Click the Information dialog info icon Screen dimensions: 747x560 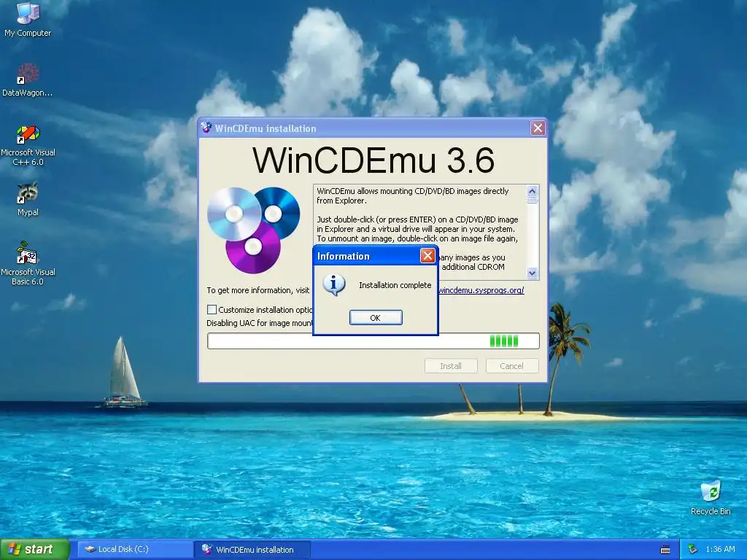pos(333,285)
